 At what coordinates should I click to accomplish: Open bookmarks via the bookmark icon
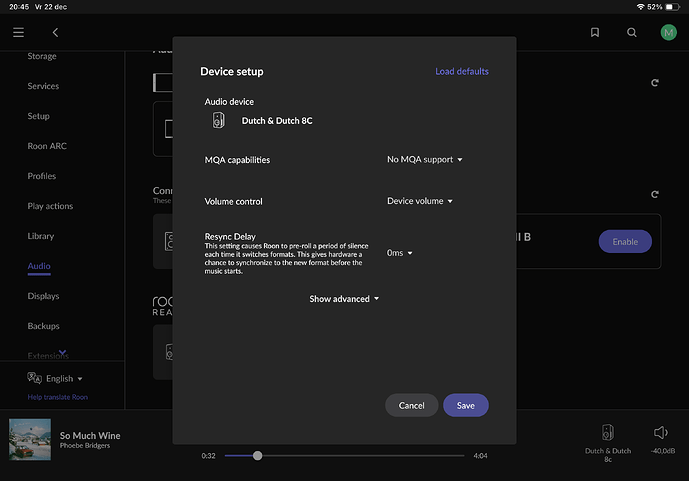click(595, 32)
